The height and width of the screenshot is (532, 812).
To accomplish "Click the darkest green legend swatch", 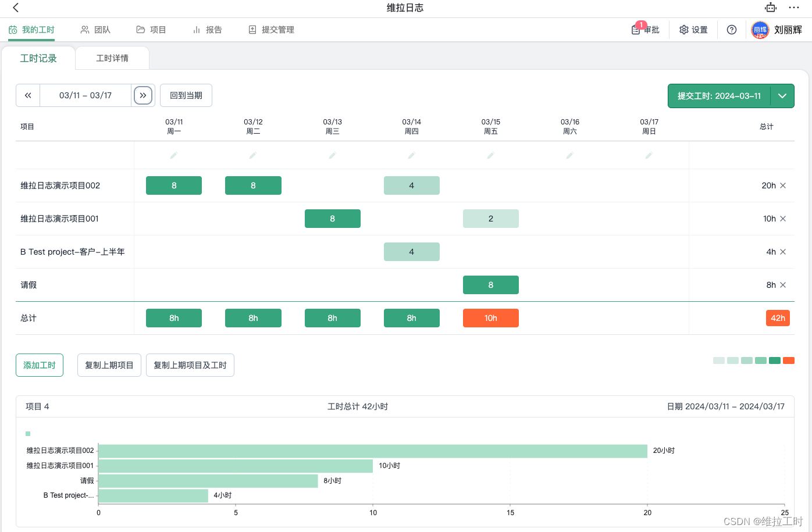I will click(x=775, y=360).
